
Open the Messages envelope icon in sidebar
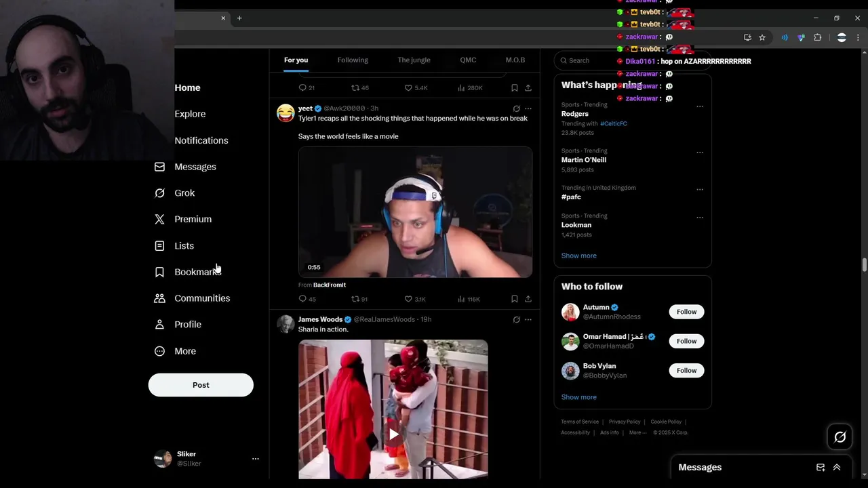(159, 167)
